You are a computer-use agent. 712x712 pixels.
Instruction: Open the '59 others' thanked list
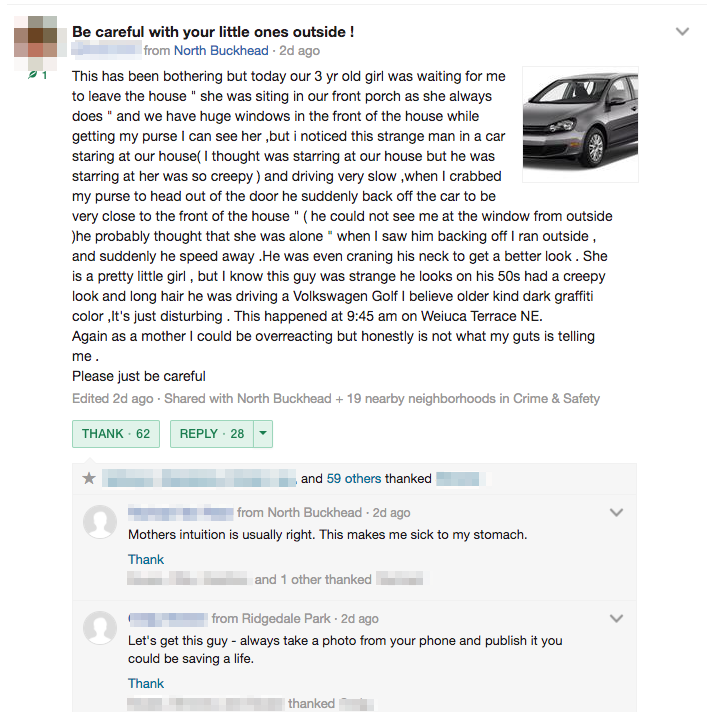point(354,479)
